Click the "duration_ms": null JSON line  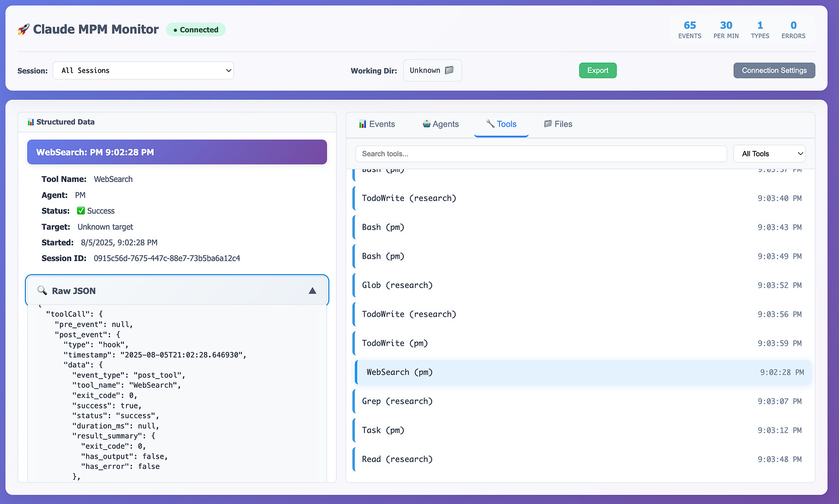coord(115,426)
